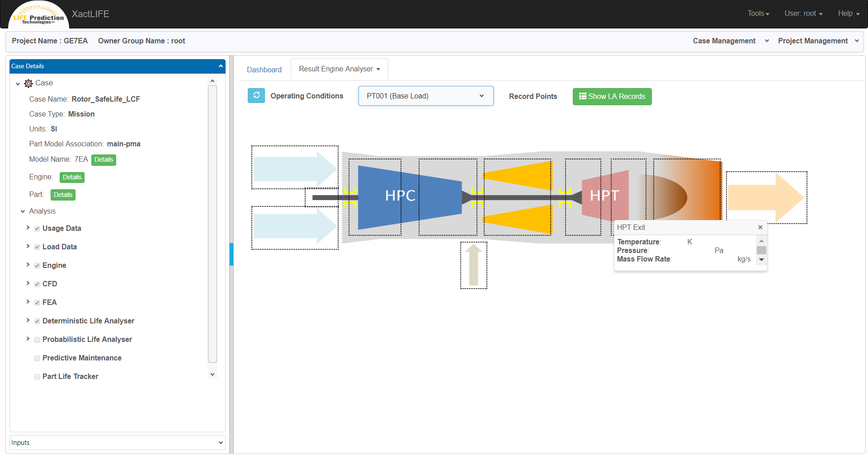This screenshot has width=868, height=458.
Task: Click the XactLIFE brand link
Action: [90, 14]
